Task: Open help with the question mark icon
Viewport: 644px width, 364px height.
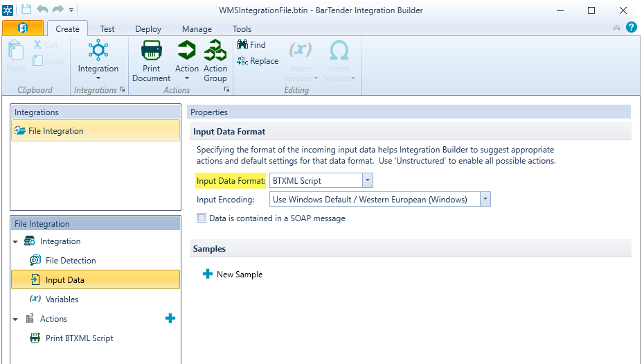Action: coord(632,28)
